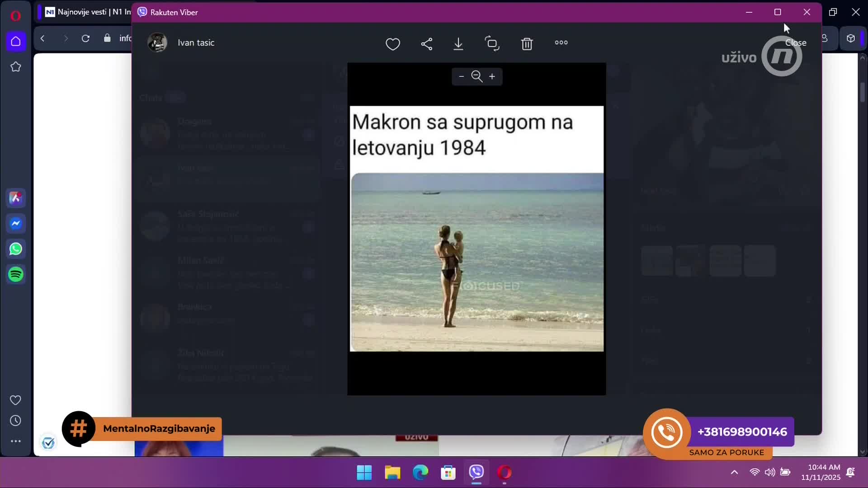The image size is (868, 488).
Task: Click Ivan tasic sender name
Action: pyautogui.click(x=196, y=42)
